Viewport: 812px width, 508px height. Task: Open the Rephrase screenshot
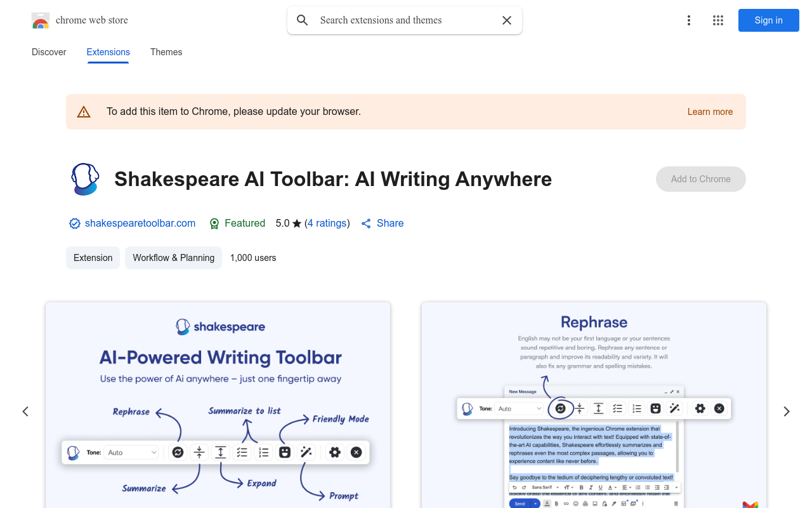[594, 405]
